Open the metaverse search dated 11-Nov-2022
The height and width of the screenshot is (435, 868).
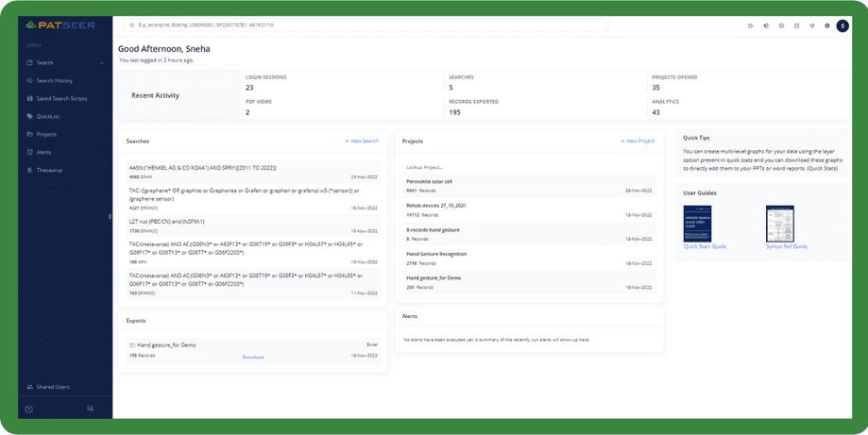(x=253, y=283)
